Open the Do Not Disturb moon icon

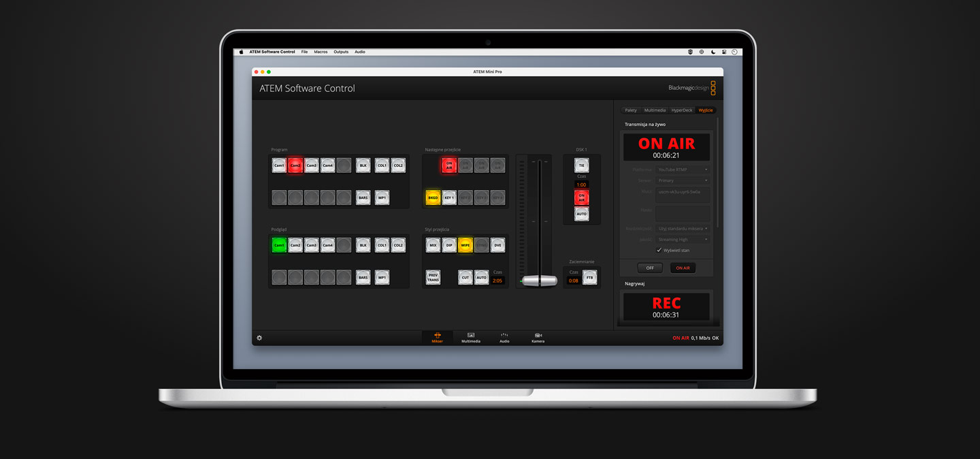(x=713, y=52)
